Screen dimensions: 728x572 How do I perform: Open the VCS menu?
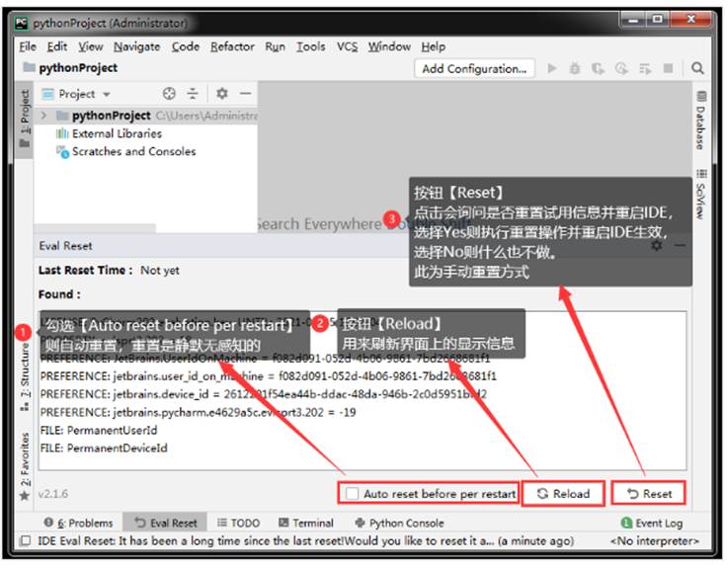tap(348, 46)
